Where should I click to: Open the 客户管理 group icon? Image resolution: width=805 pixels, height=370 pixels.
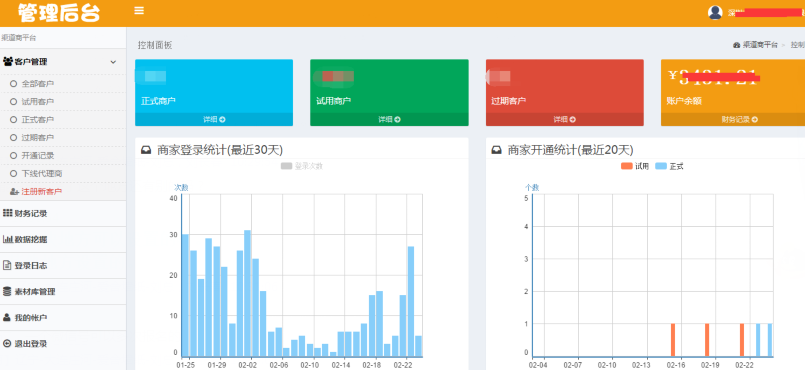pos(8,62)
